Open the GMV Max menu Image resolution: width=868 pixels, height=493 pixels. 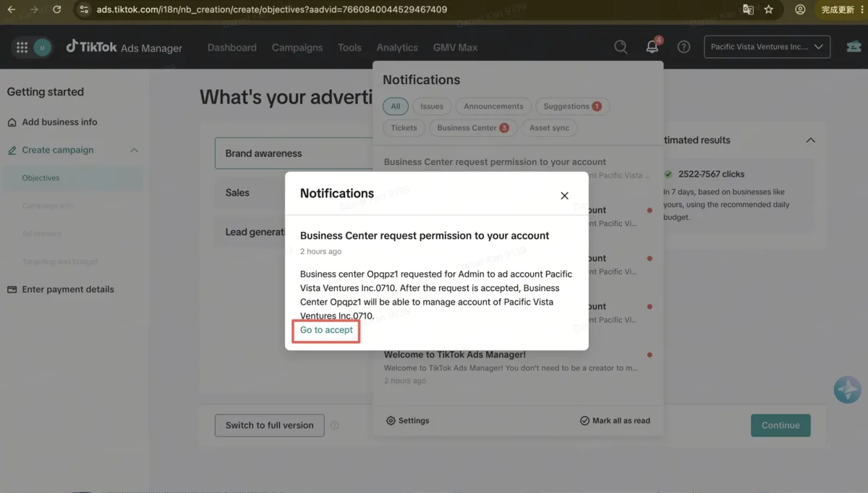coord(455,47)
